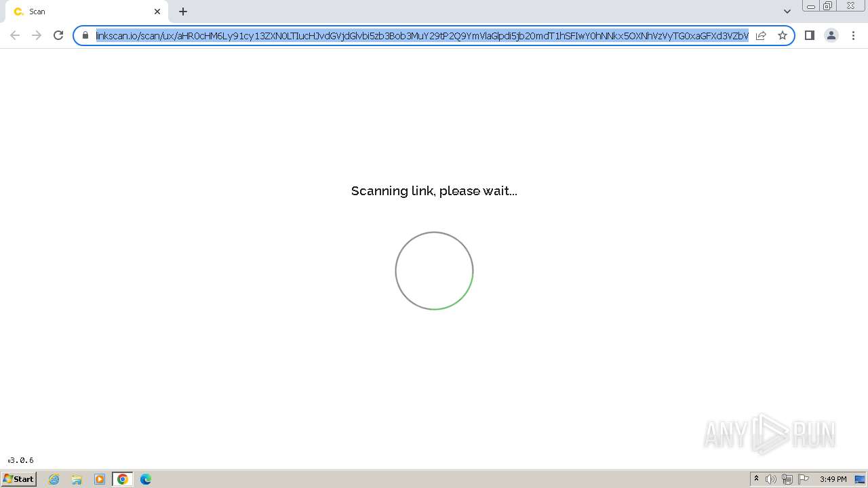Open File Explorer from taskbar
The width and height of the screenshot is (868, 488).
[x=77, y=479]
